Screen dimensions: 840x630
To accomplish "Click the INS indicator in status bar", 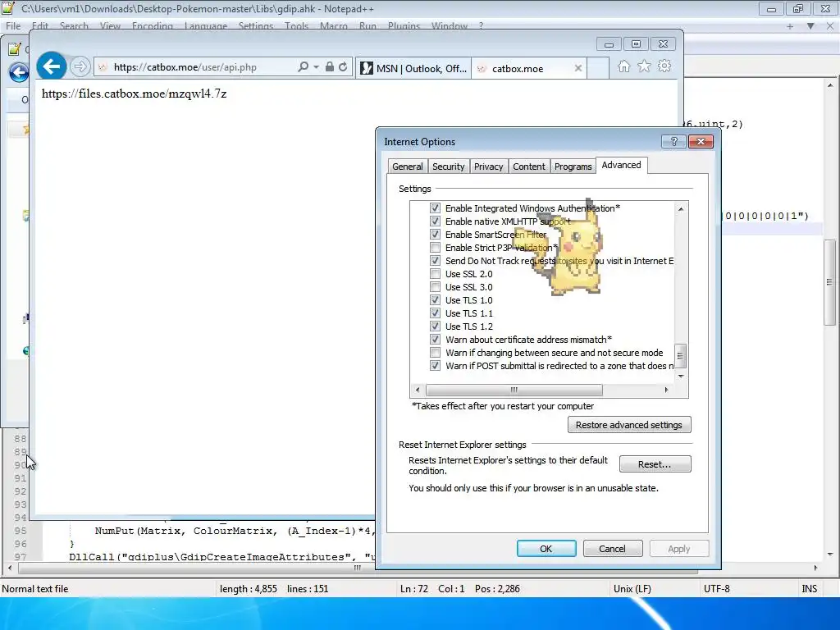I will [x=809, y=589].
